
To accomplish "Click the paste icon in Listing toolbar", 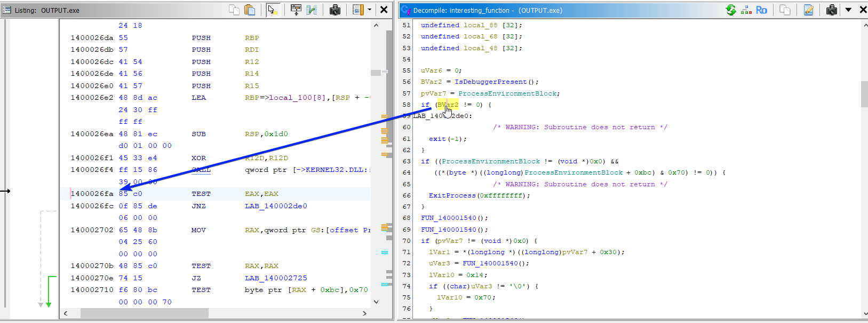I will coord(249,10).
